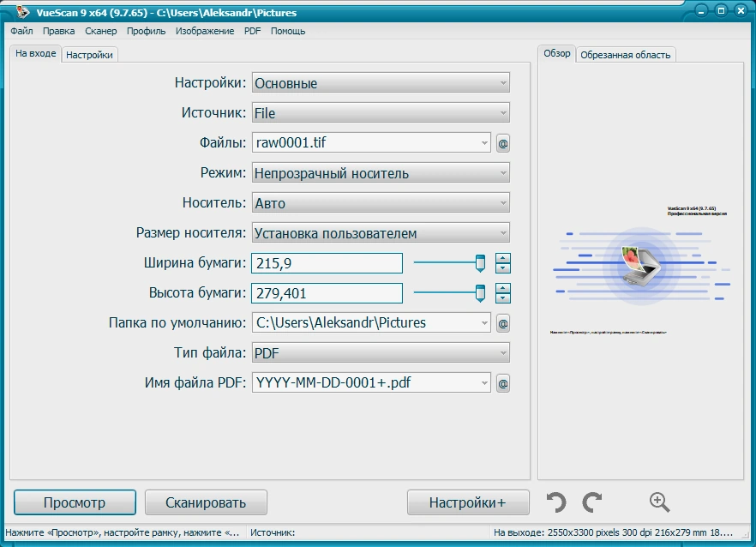
Task: Open the Изображение menu
Action: (205, 31)
